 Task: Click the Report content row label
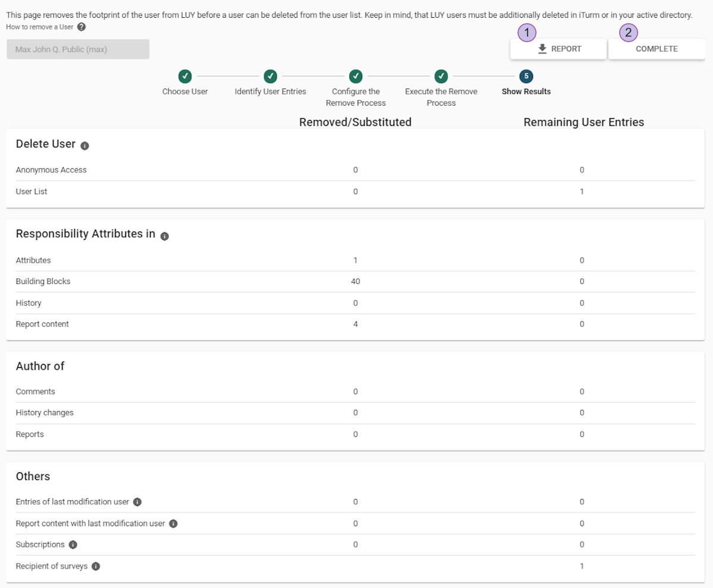point(42,324)
